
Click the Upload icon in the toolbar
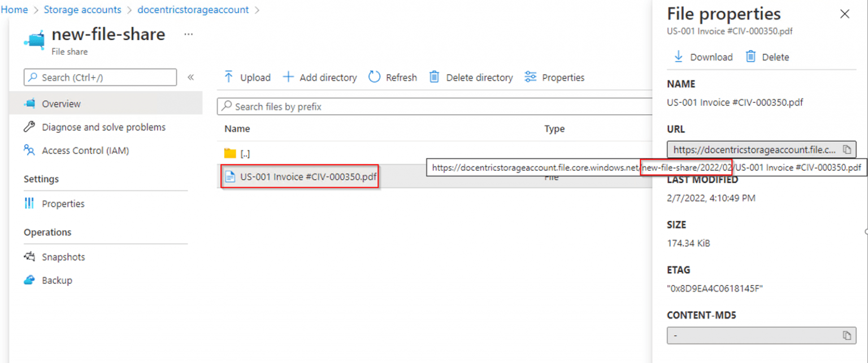tap(230, 77)
